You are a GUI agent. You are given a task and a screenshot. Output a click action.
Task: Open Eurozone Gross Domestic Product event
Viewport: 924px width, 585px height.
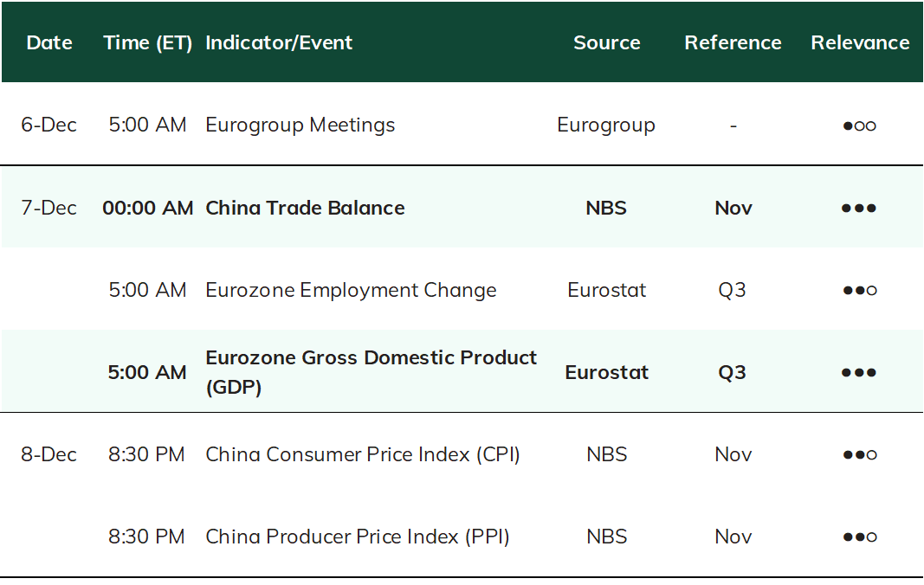pyautogui.click(x=372, y=372)
